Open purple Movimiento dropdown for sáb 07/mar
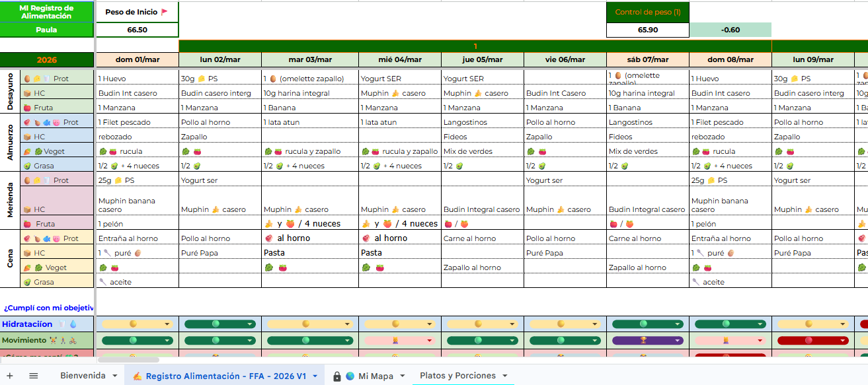This screenshot has width=868, height=385. click(x=678, y=341)
